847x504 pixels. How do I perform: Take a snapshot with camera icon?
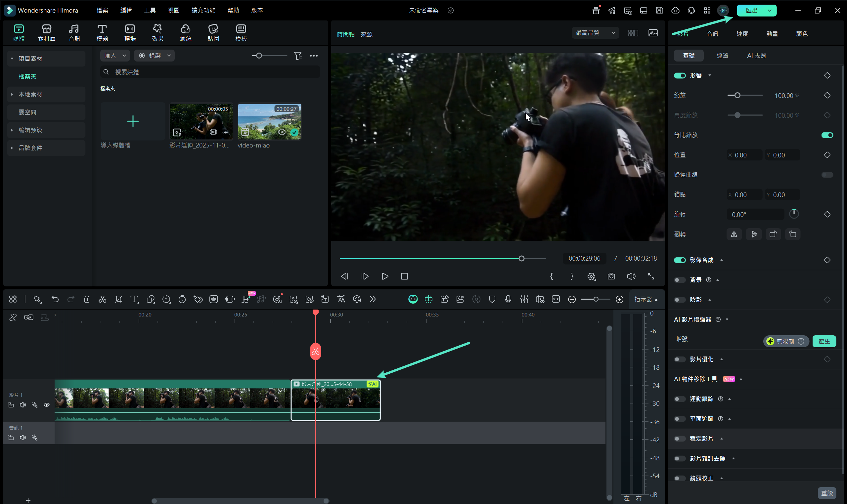coord(611,276)
